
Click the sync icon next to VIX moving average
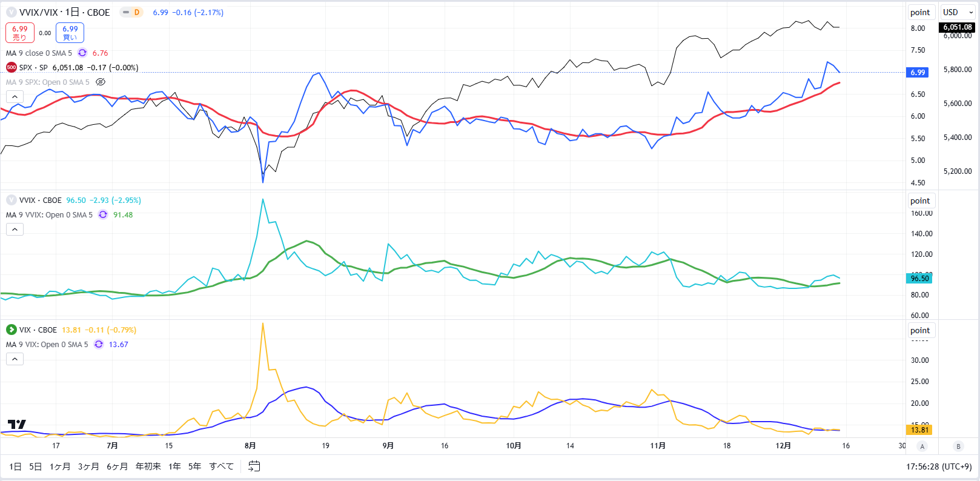coord(98,344)
